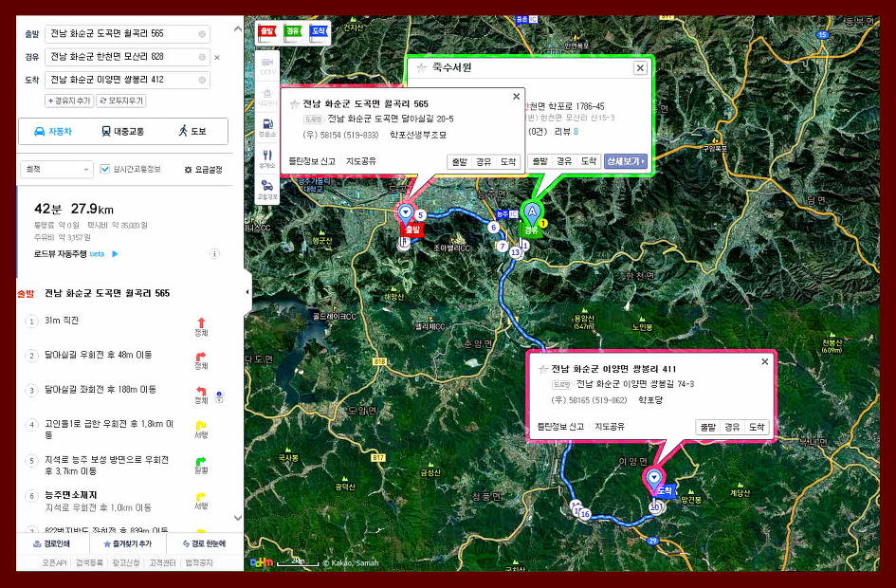The width and height of the screenshot is (896, 588).
Task: Set 월곡리 565 popup as 경유
Action: [x=484, y=162]
